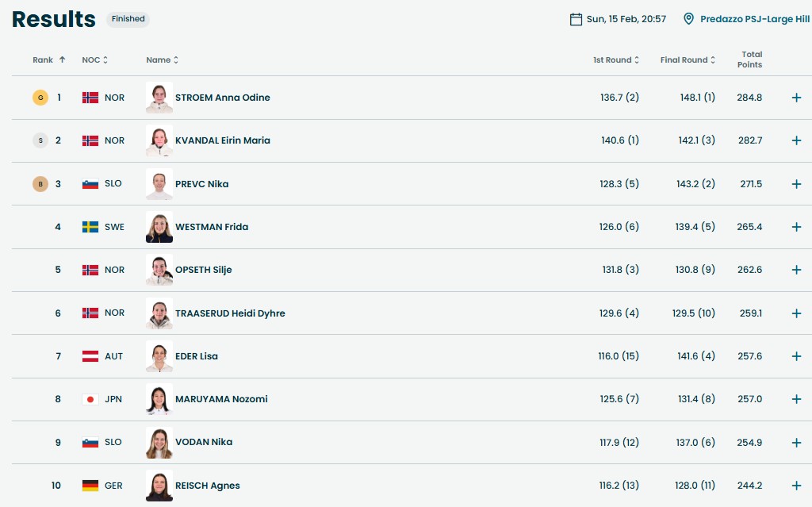Screen dimensions: 812x507
Task: Open KVANDAL Eirin Maria athlete profile
Action: tap(222, 140)
